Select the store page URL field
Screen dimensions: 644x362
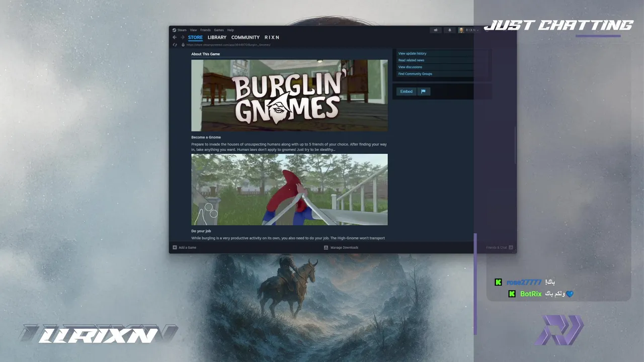(x=228, y=45)
